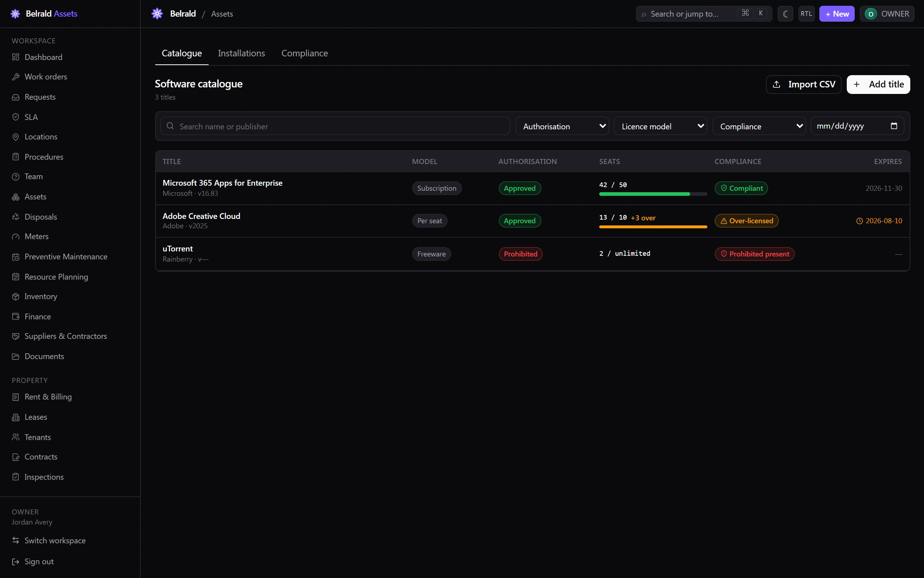Click the Over-licensed status badge
The height and width of the screenshot is (578, 924).
[x=746, y=221]
